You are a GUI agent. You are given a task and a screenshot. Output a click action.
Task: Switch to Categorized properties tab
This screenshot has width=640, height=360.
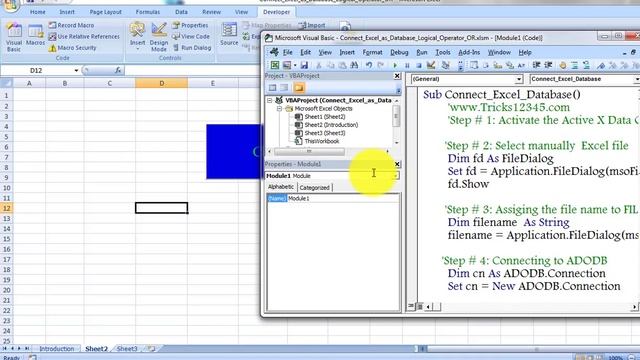tap(314, 188)
